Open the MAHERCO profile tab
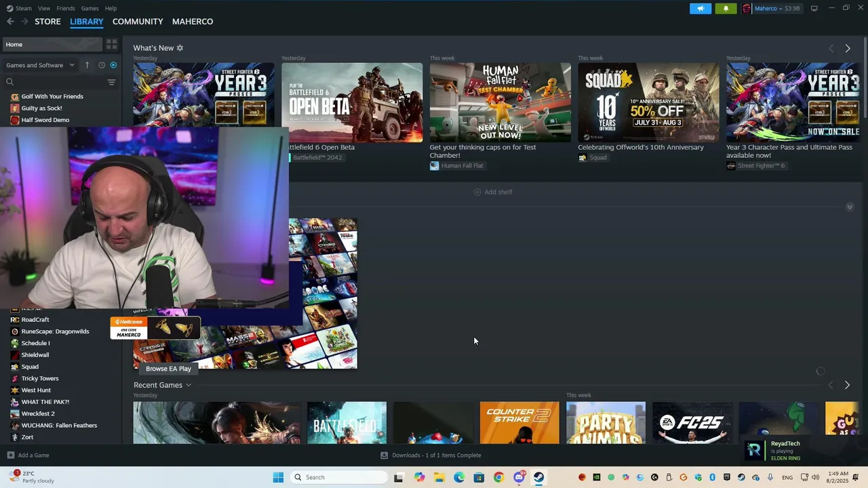This screenshot has width=868, height=488. (193, 22)
